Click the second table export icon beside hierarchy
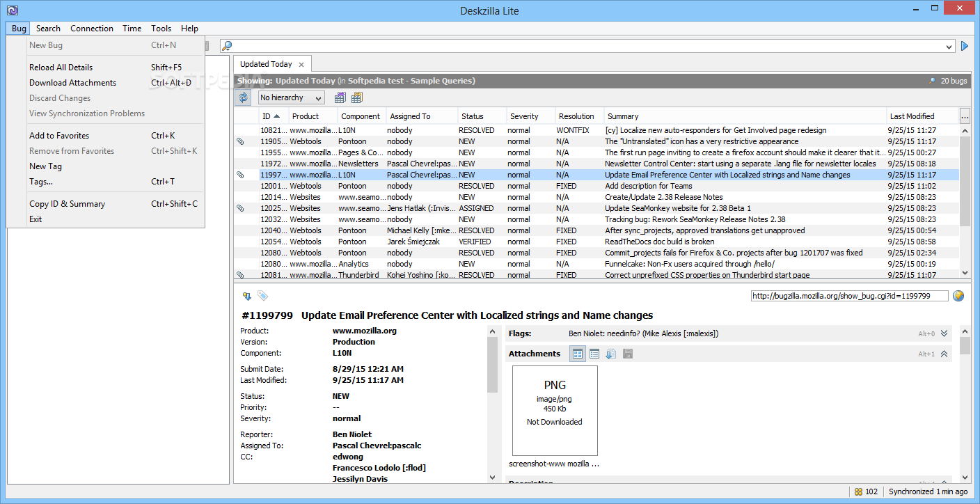 click(358, 97)
